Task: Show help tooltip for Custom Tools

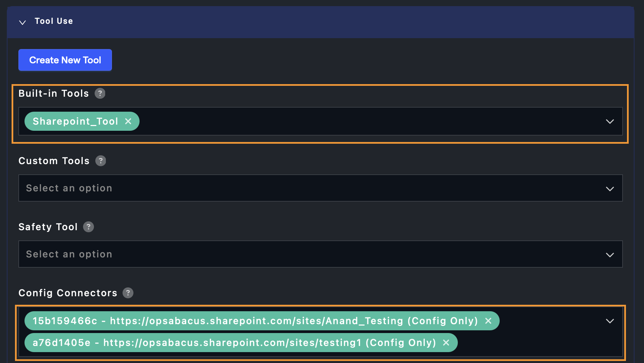Action: (100, 161)
